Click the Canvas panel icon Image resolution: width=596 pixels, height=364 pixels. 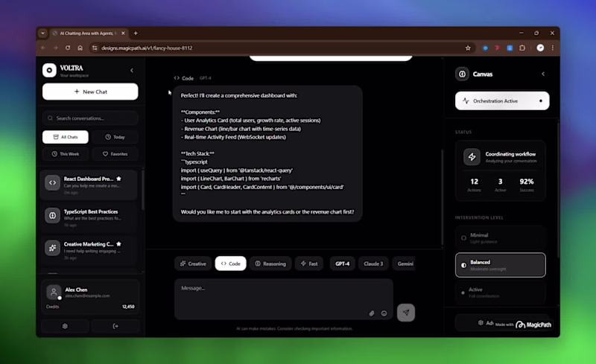pyautogui.click(x=462, y=74)
